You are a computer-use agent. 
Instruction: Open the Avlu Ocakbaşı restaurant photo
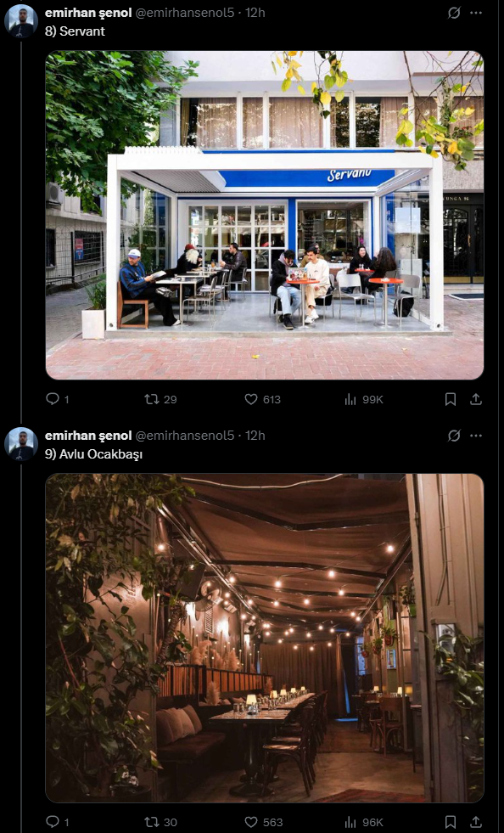pos(265,638)
